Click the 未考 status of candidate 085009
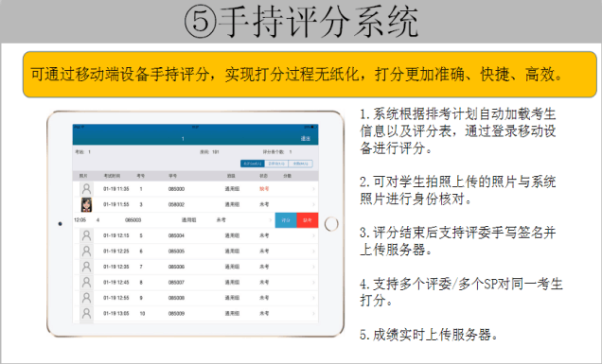The image size is (602, 364). tap(264, 313)
